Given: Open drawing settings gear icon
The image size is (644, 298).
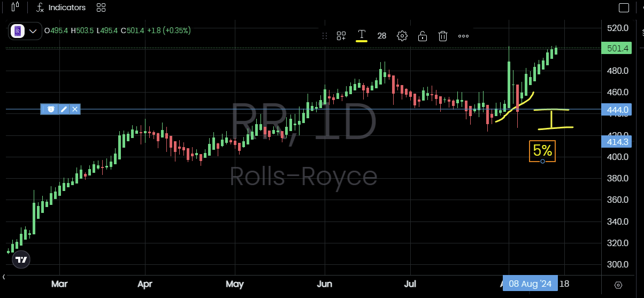Looking at the screenshot, I should pos(402,36).
